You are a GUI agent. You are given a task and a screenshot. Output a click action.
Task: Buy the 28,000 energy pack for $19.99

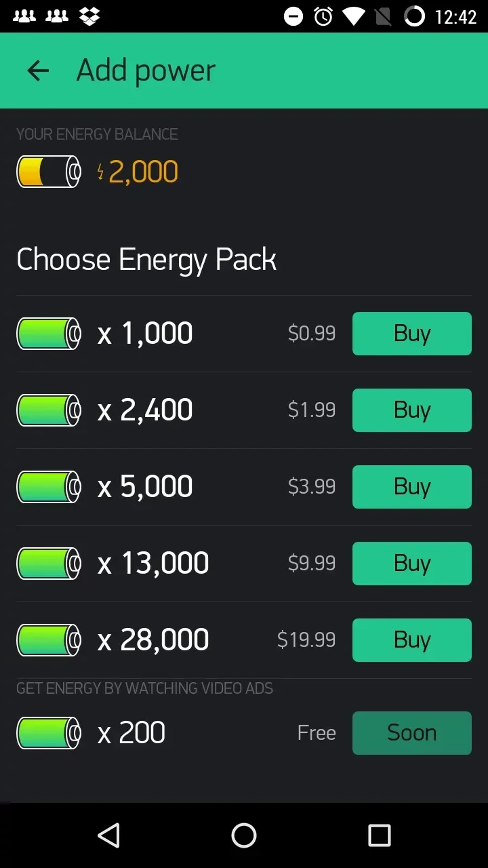click(412, 640)
